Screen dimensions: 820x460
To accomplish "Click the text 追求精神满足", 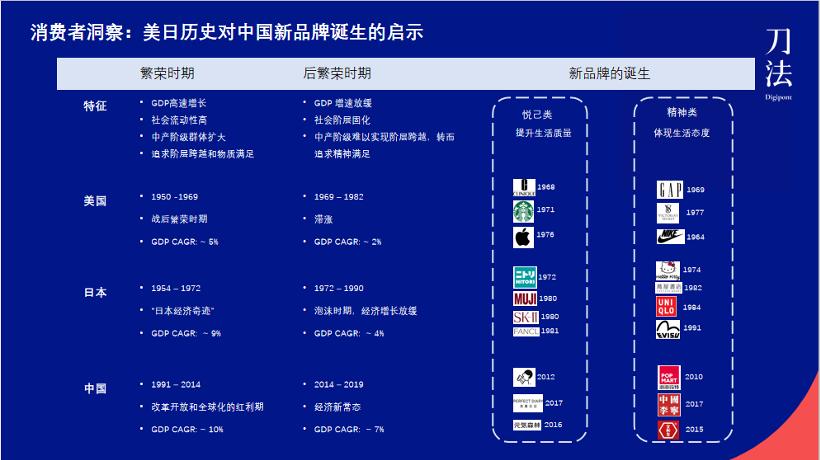I will pos(342,154).
